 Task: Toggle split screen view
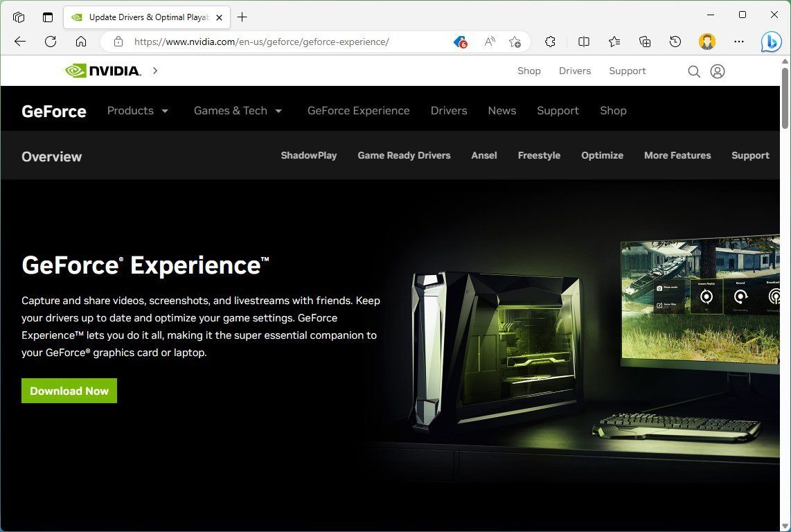coord(584,42)
